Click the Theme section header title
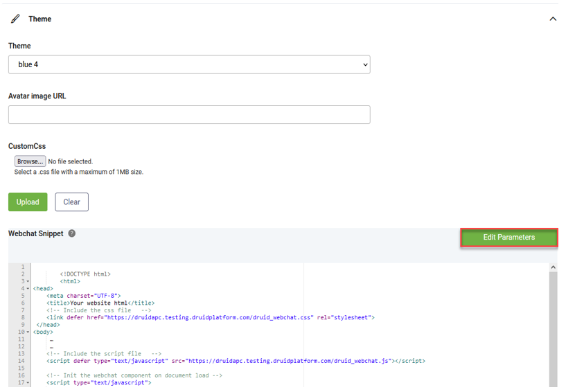 (x=39, y=19)
